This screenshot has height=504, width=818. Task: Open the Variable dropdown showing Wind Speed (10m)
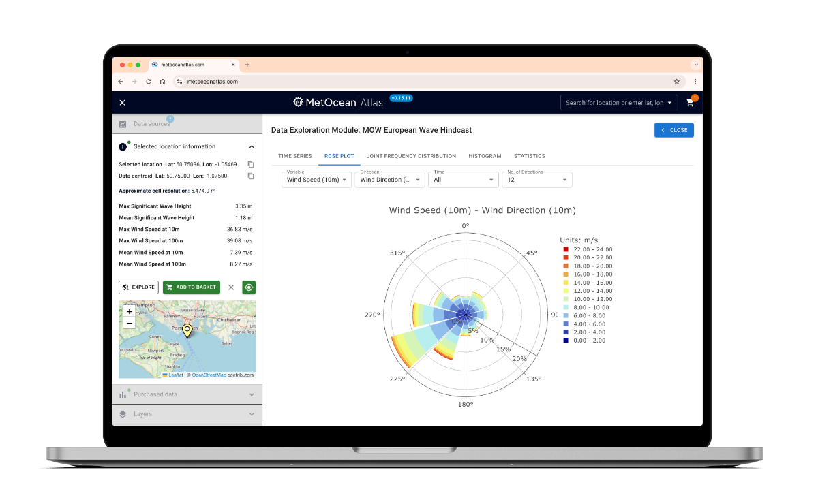click(316, 180)
